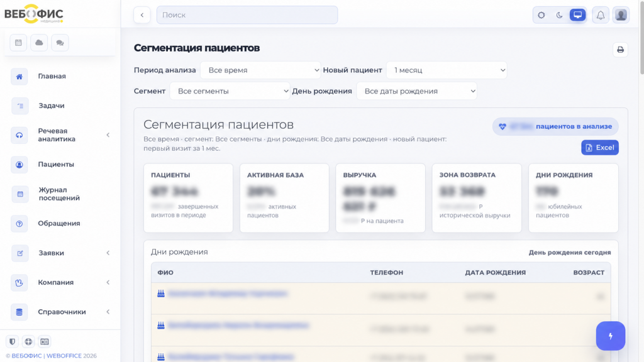Open the Сегмент dropdown
The image size is (644, 362).
pyautogui.click(x=230, y=91)
